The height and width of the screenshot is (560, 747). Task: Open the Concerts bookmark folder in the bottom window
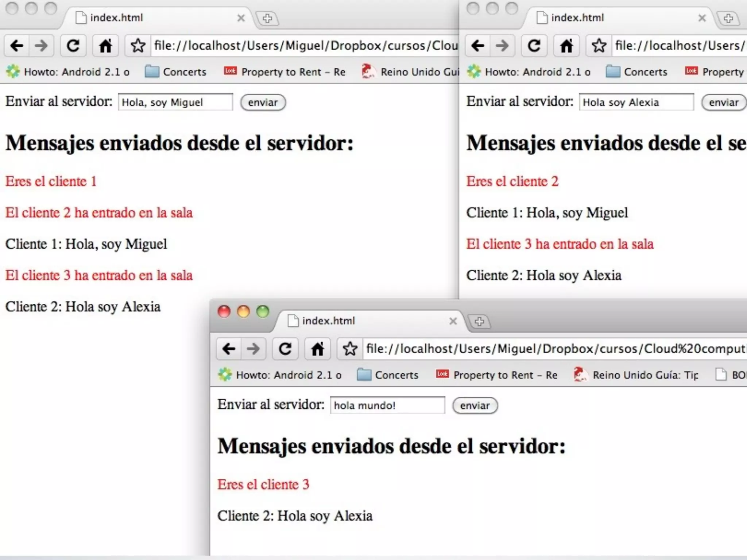pyautogui.click(x=388, y=375)
